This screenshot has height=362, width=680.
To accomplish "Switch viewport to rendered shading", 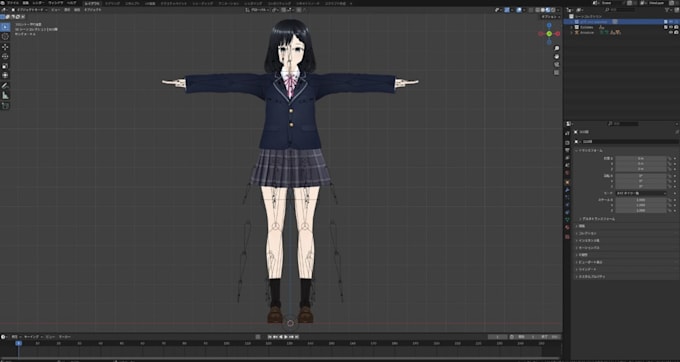I will pos(552,10).
